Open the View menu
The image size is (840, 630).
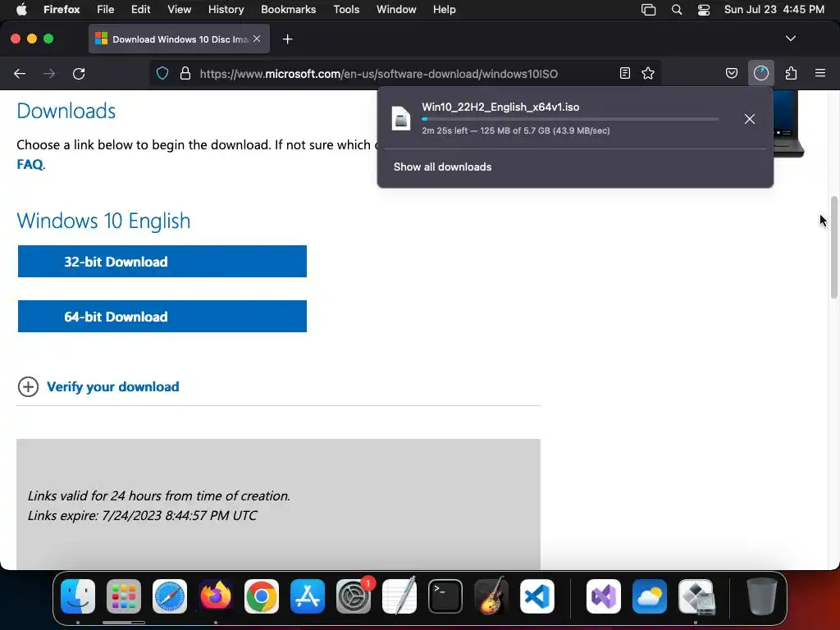pyautogui.click(x=179, y=10)
